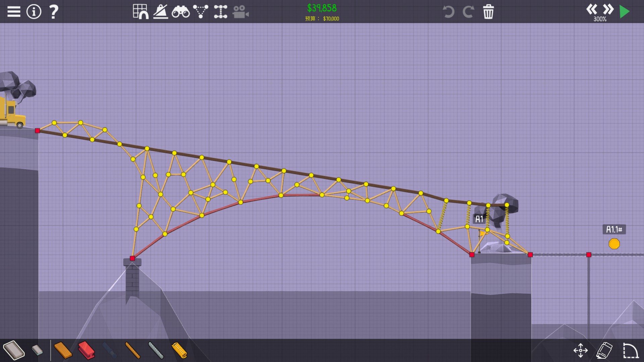Decrease simulation speed with left arrows

[592, 9]
